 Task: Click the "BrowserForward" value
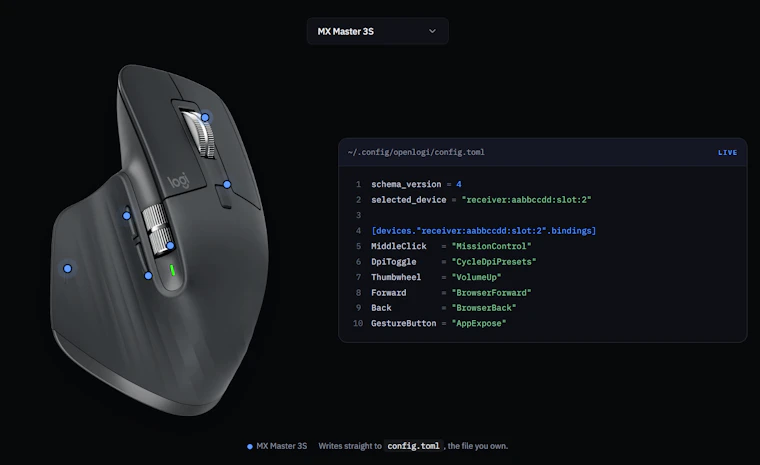pos(491,293)
